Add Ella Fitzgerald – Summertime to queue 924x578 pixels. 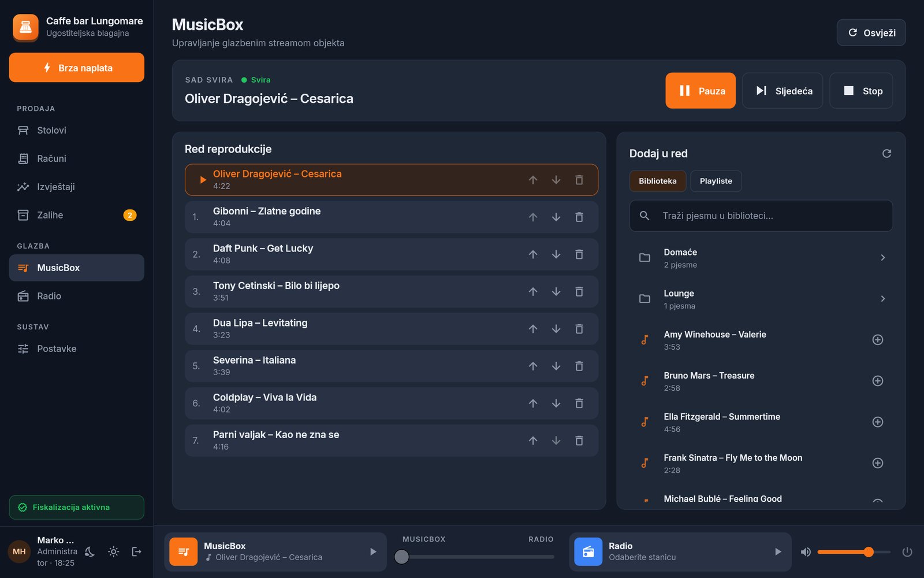[x=878, y=422]
